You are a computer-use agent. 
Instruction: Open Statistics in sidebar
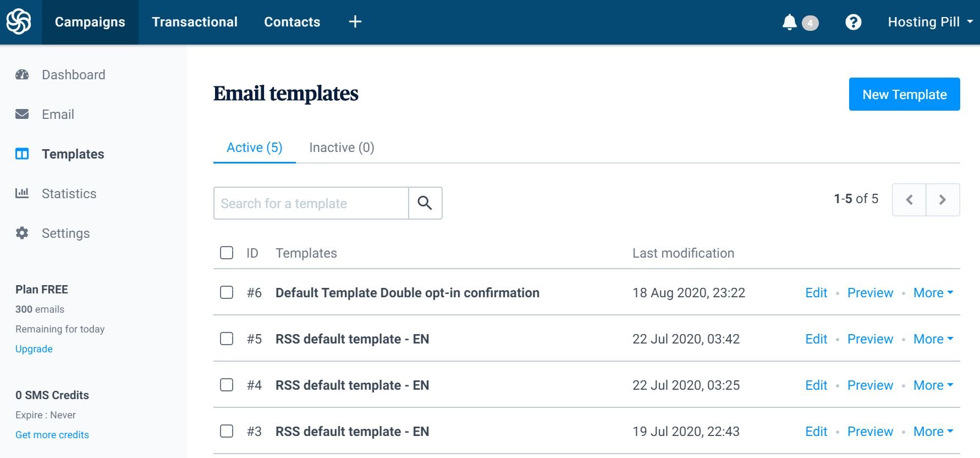tap(69, 194)
